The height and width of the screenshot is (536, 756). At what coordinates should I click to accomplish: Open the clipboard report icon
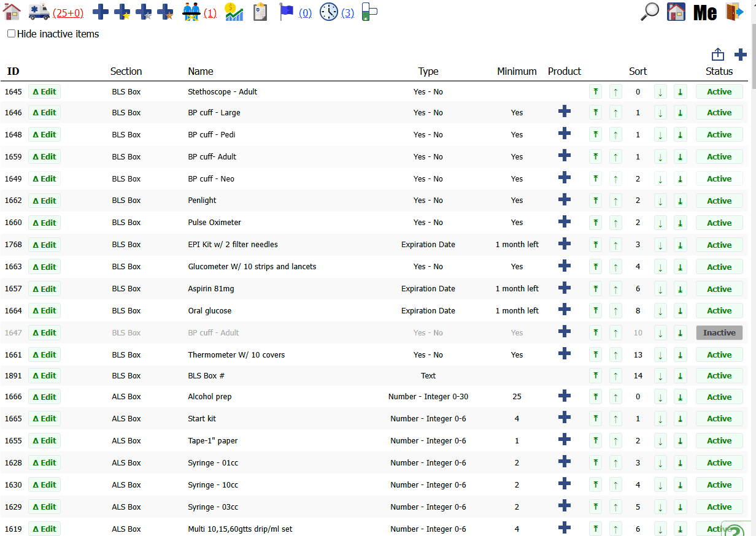[x=260, y=12]
